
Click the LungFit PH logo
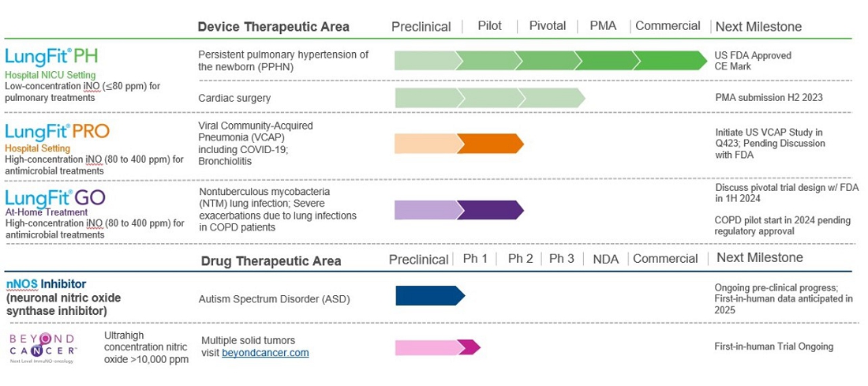pos(51,57)
